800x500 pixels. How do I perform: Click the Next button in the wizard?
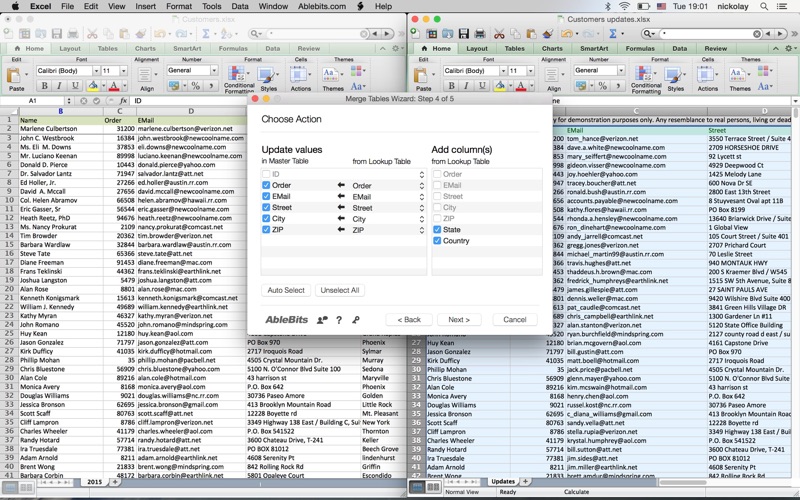(x=459, y=319)
